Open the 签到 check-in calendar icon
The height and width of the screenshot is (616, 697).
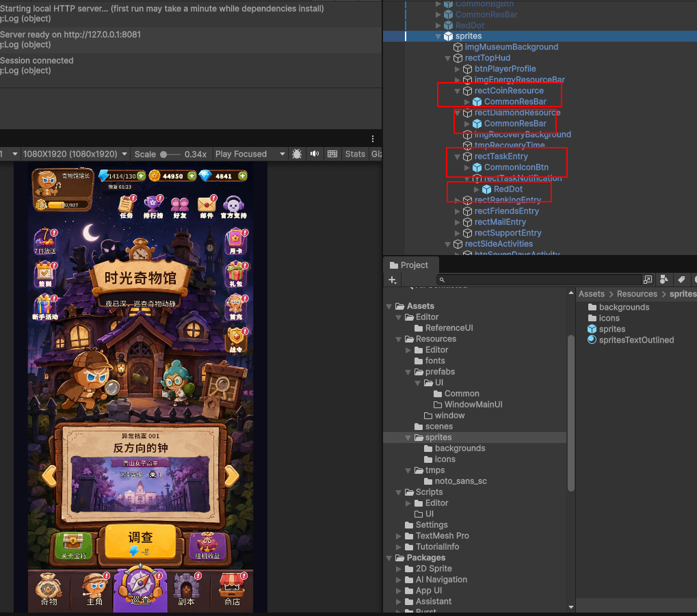pyautogui.click(x=45, y=274)
